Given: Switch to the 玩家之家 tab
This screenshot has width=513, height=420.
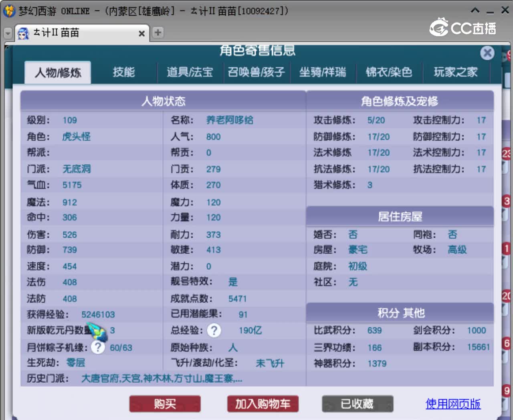Looking at the screenshot, I should point(456,72).
